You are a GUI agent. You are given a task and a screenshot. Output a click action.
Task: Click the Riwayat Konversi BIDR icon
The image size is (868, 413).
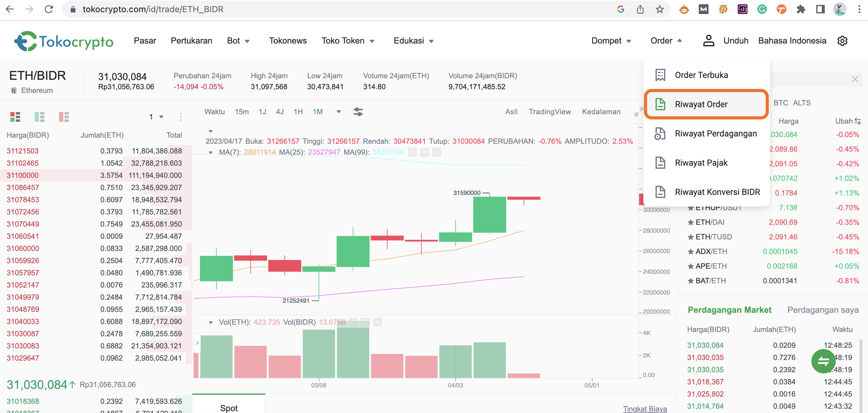click(660, 192)
